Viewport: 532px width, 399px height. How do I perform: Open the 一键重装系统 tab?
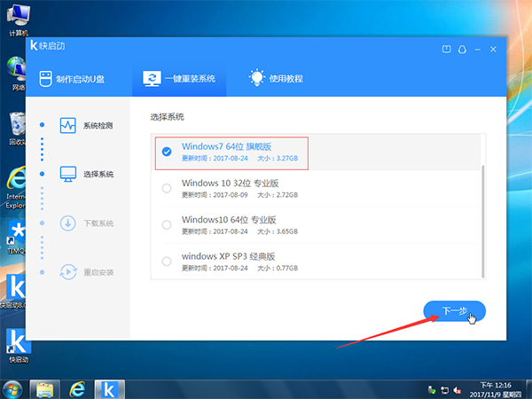pos(179,79)
